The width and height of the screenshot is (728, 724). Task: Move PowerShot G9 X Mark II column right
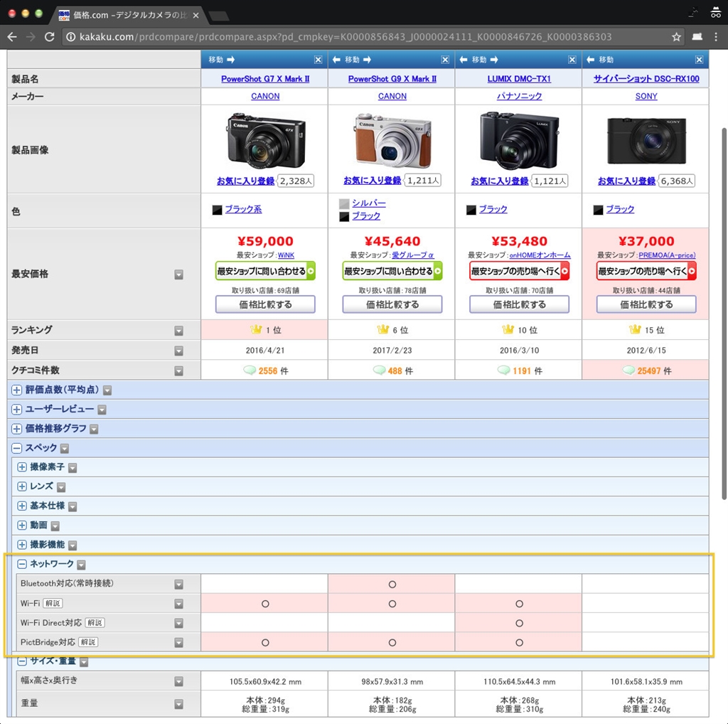pyautogui.click(x=368, y=60)
